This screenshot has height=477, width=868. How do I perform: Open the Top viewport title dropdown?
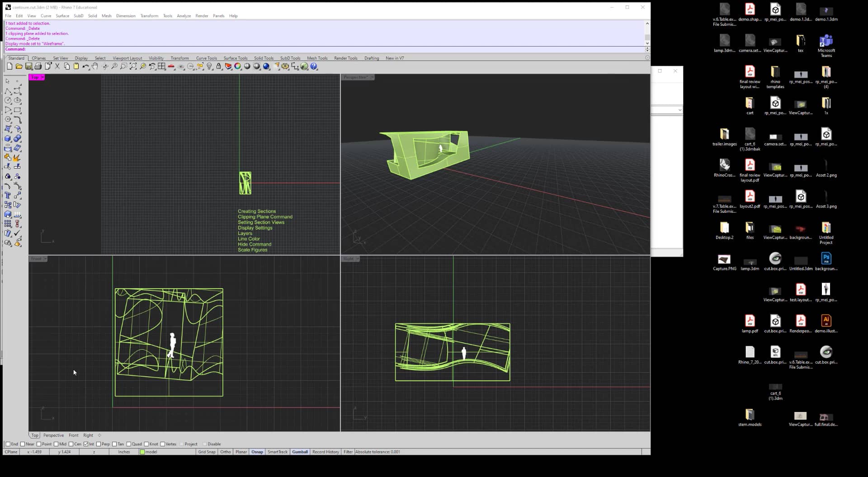(x=42, y=77)
